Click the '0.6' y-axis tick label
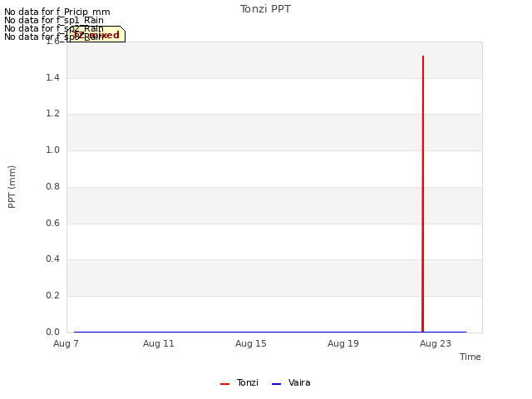The height and width of the screenshot is (399, 532). click(x=52, y=223)
